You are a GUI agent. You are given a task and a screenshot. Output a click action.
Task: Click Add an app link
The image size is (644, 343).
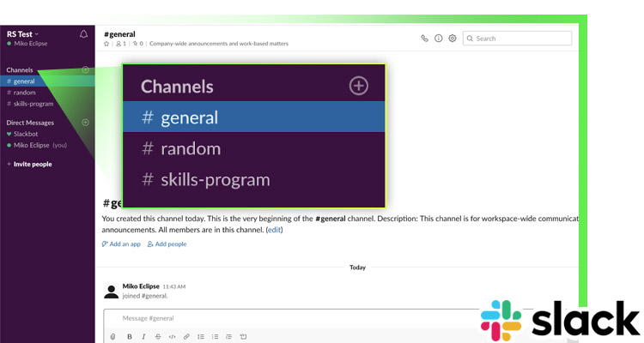tap(121, 244)
